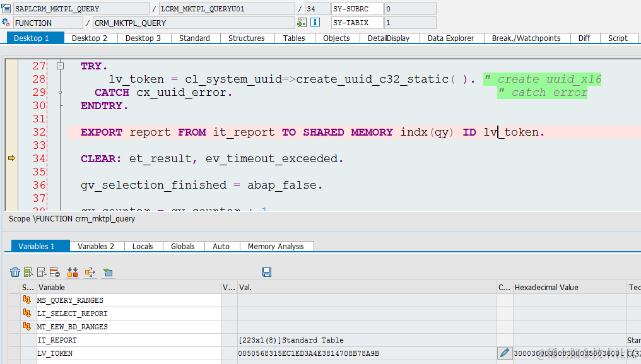Click the MS_QUERY_RANGES variable cell
The width and height of the screenshot is (641, 364).
pos(128,300)
